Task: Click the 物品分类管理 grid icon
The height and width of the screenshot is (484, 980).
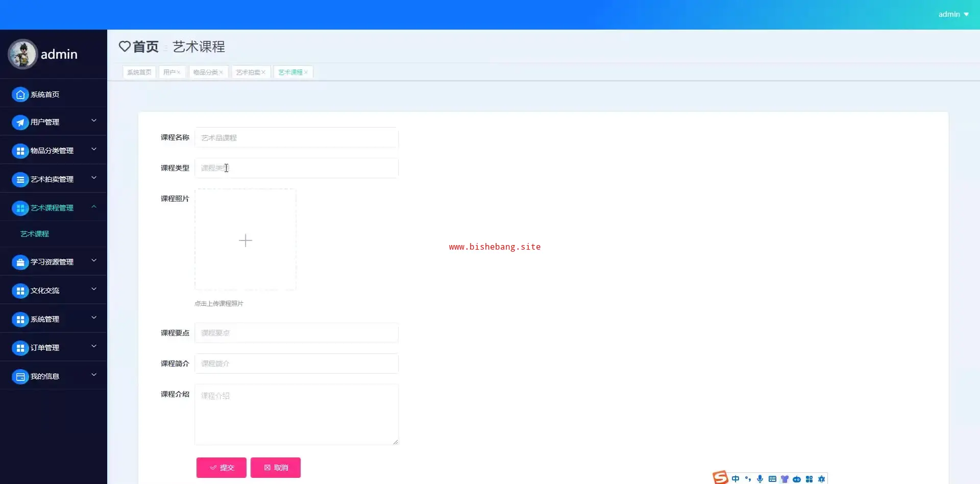Action: pyautogui.click(x=20, y=151)
